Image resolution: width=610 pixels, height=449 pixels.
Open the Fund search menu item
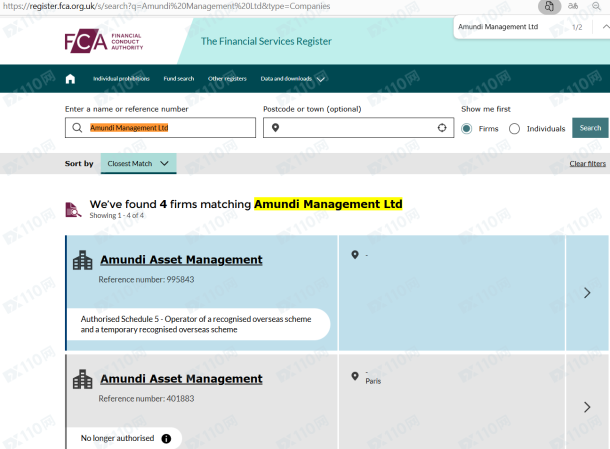178,79
